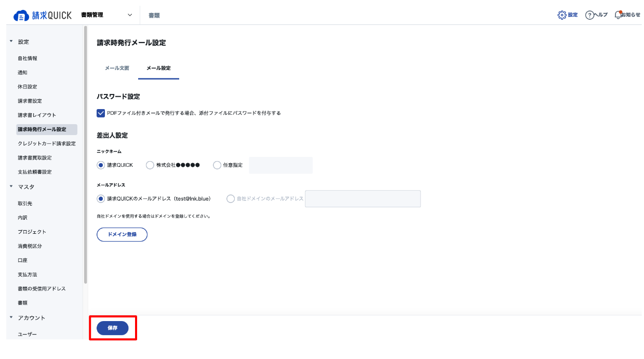Viewport: 644px width, 359px height.
Task: Open 口座 in the sidebar
Action: point(22,260)
